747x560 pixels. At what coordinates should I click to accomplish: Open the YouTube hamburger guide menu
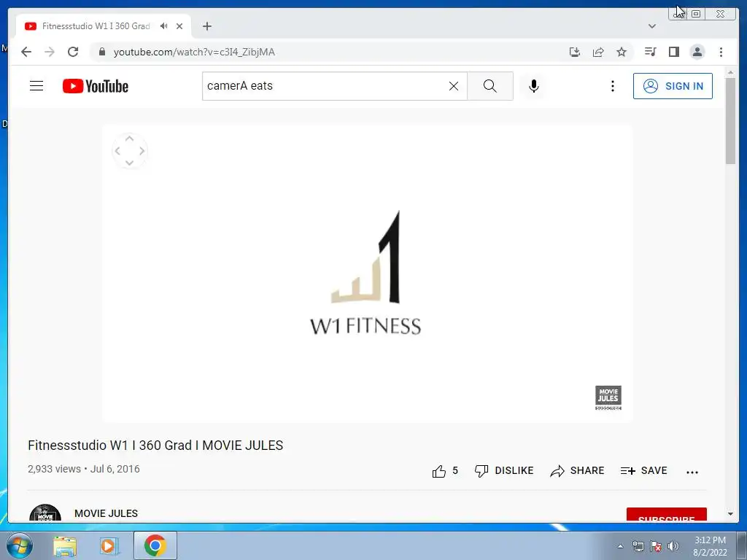36,86
